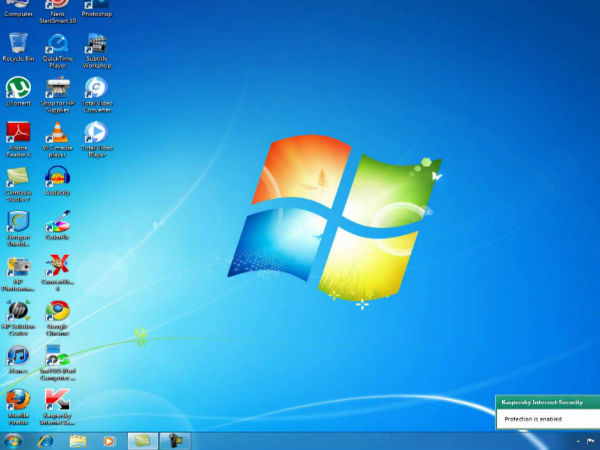Launch Mozilla Firefox shortcut
The image size is (600, 450).
click(x=18, y=407)
